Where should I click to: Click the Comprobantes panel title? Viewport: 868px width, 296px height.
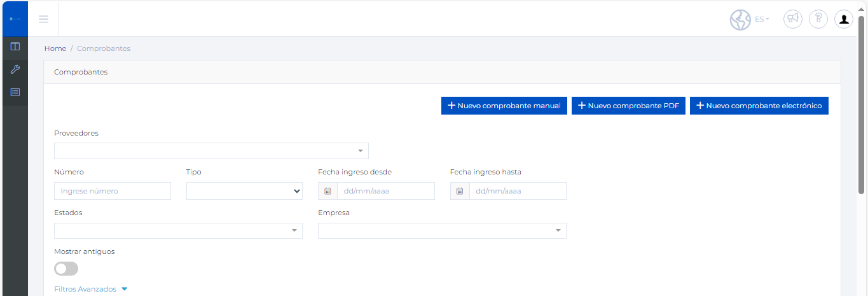point(81,72)
